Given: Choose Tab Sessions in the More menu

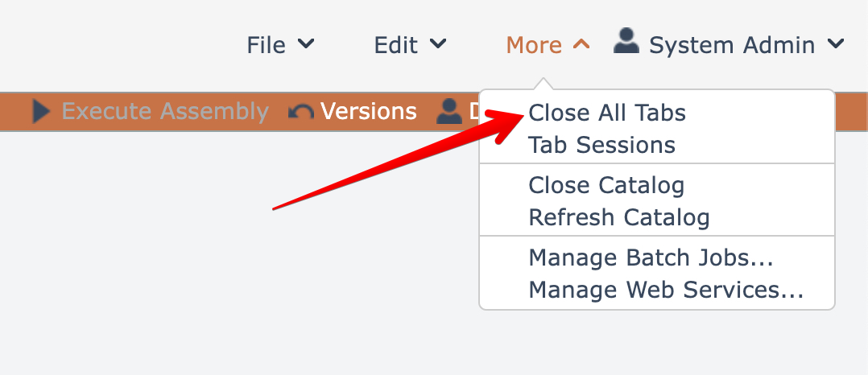Looking at the screenshot, I should click(x=601, y=146).
